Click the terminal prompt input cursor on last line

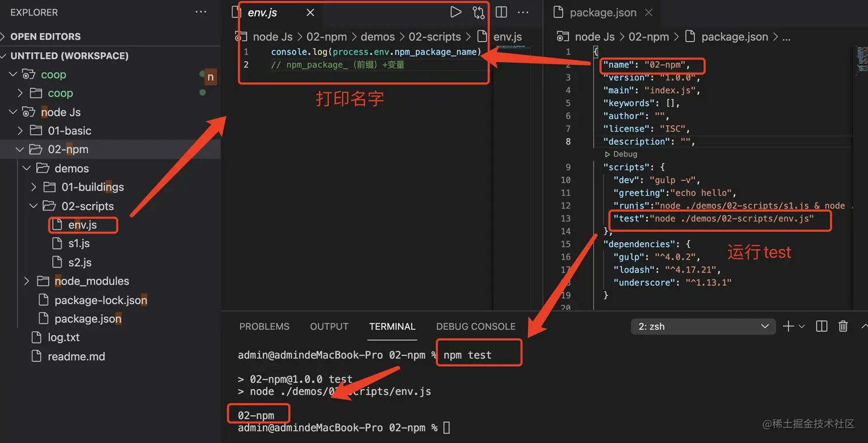click(447, 428)
